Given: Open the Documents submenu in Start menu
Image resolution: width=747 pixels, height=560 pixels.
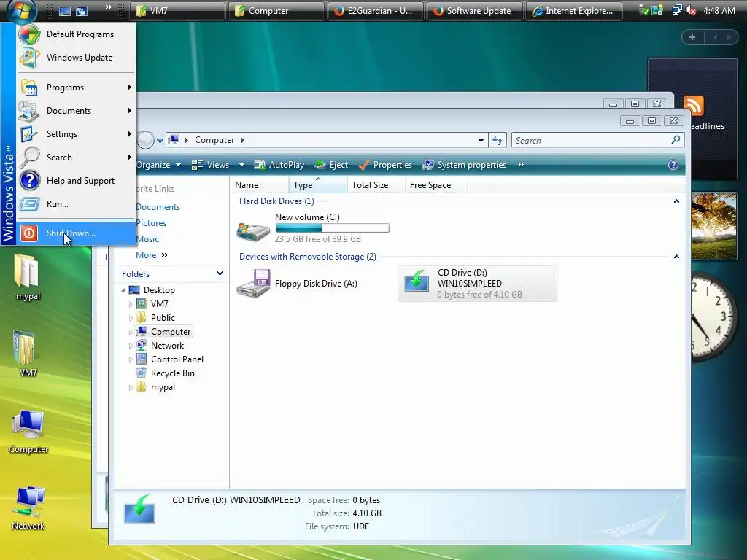Looking at the screenshot, I should pyautogui.click(x=76, y=111).
